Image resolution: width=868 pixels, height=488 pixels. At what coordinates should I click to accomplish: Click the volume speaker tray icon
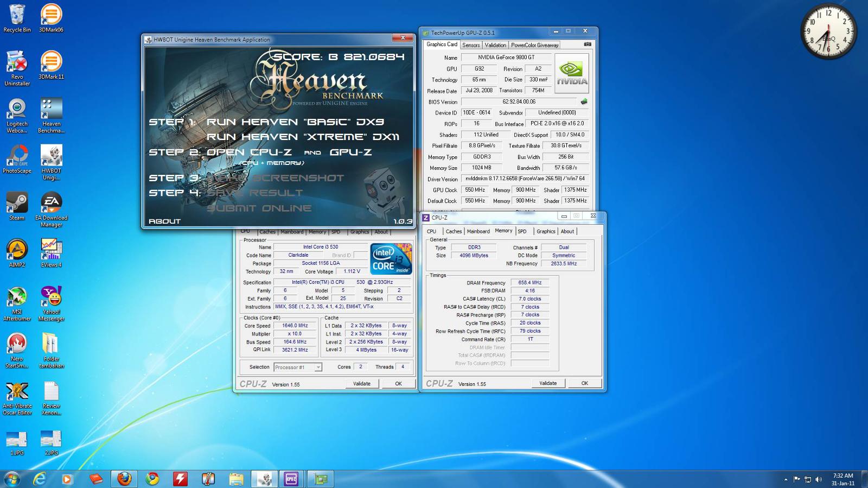pos(819,479)
